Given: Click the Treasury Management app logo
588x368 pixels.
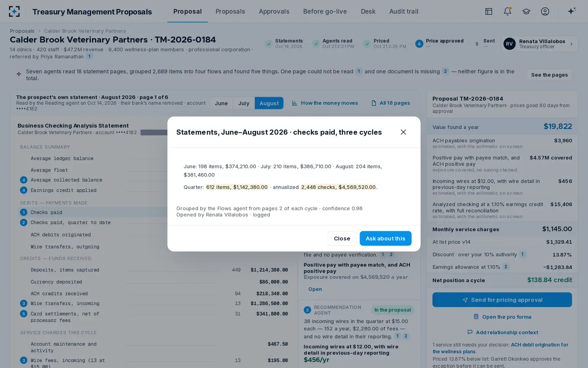Looking at the screenshot, I should 14,11.
